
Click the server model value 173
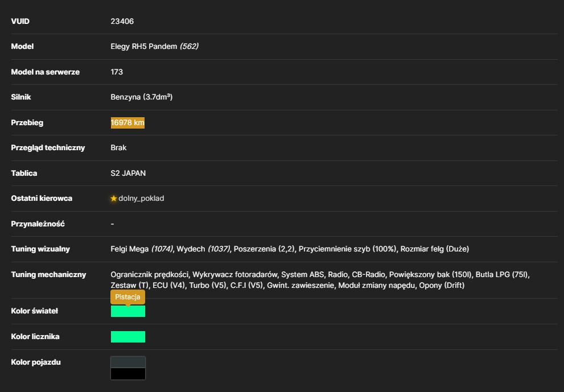click(117, 72)
